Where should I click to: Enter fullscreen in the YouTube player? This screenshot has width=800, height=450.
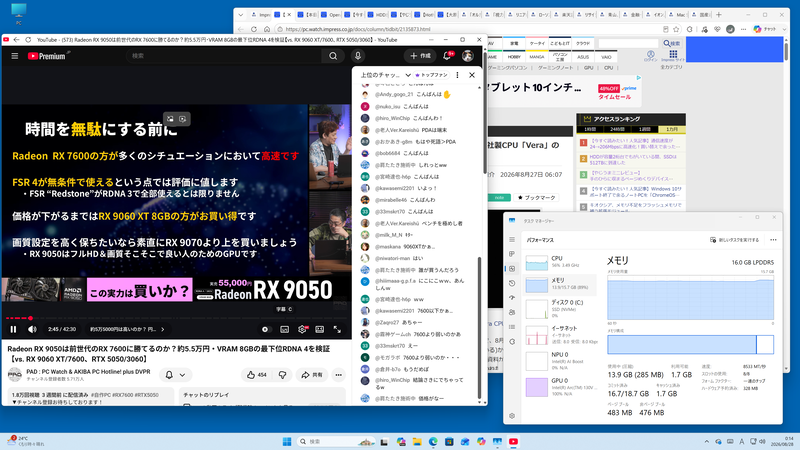point(337,330)
